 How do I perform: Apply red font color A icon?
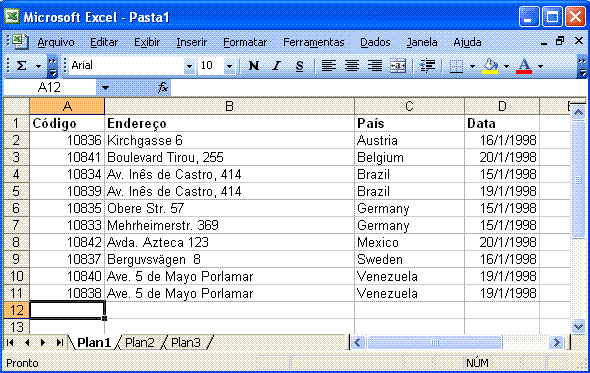(x=524, y=66)
